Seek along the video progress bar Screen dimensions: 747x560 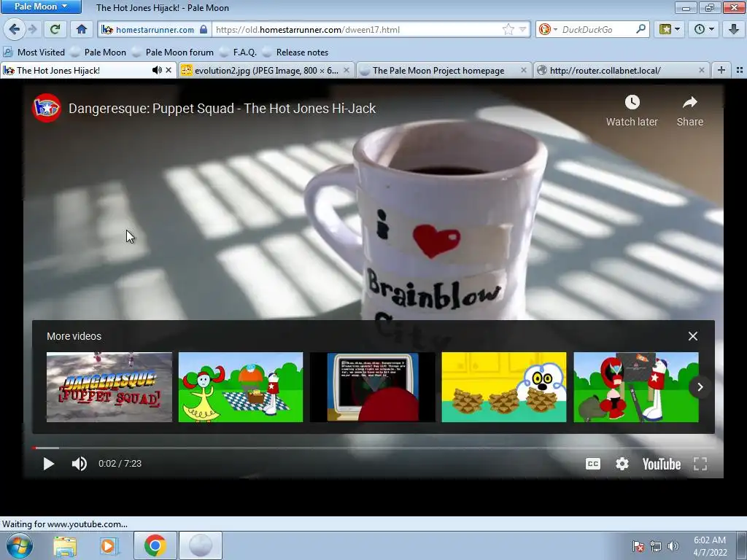coord(373,448)
